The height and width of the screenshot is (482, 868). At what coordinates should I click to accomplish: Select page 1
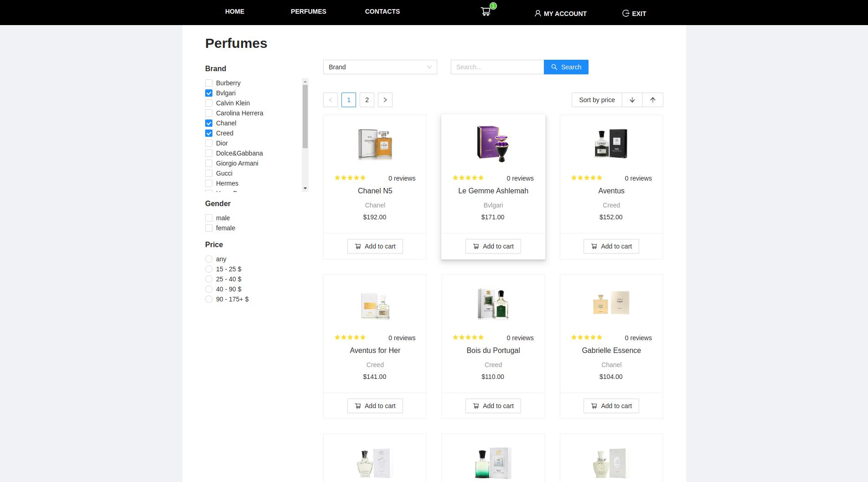coord(349,100)
